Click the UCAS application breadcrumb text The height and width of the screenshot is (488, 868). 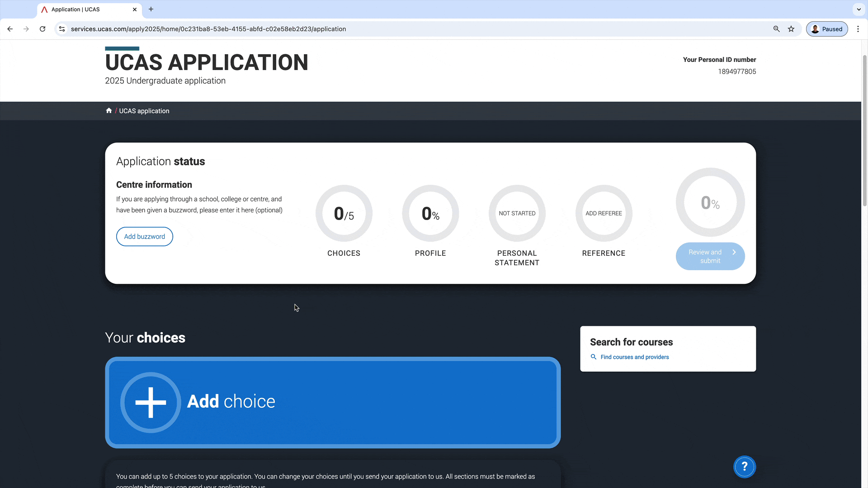click(x=144, y=111)
